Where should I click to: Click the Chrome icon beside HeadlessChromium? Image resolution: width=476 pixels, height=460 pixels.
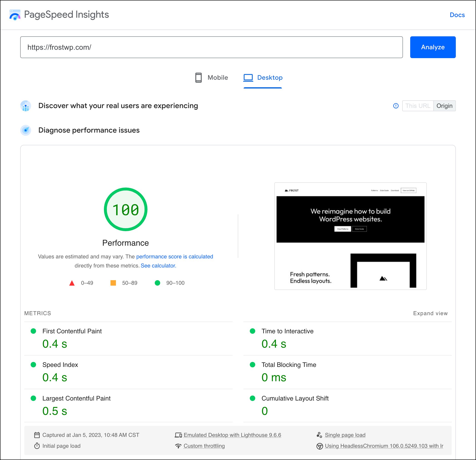320,446
